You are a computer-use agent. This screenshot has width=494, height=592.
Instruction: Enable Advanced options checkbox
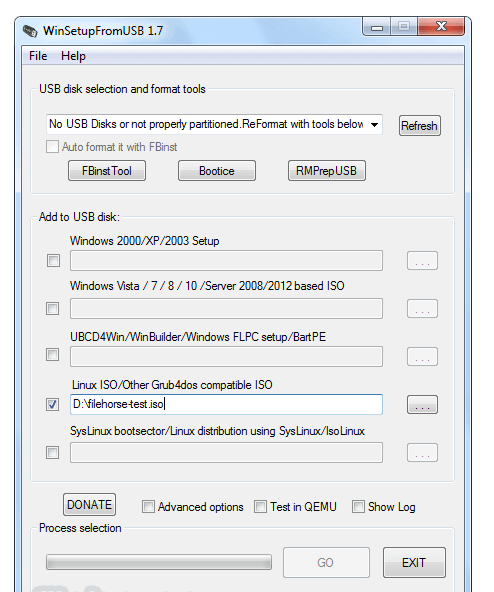coord(148,507)
